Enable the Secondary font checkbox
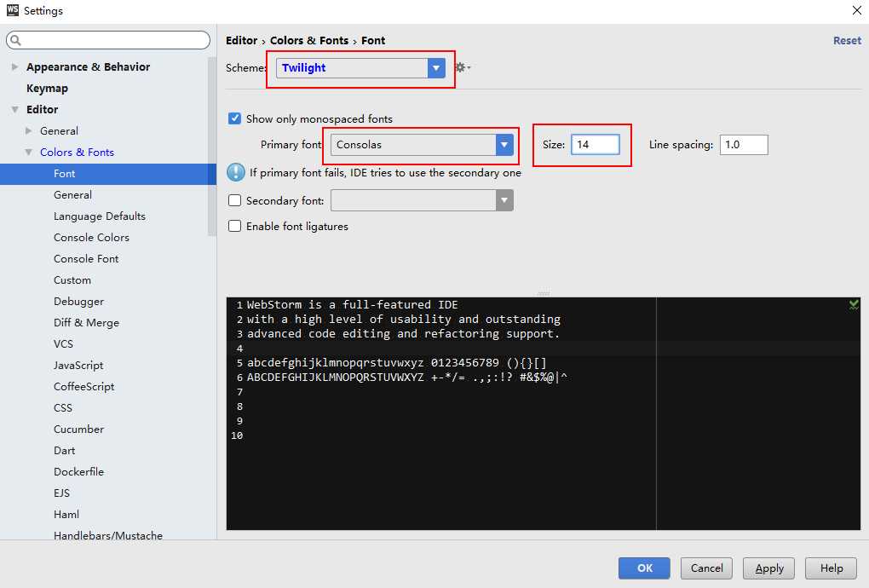The width and height of the screenshot is (869, 588). pos(234,200)
